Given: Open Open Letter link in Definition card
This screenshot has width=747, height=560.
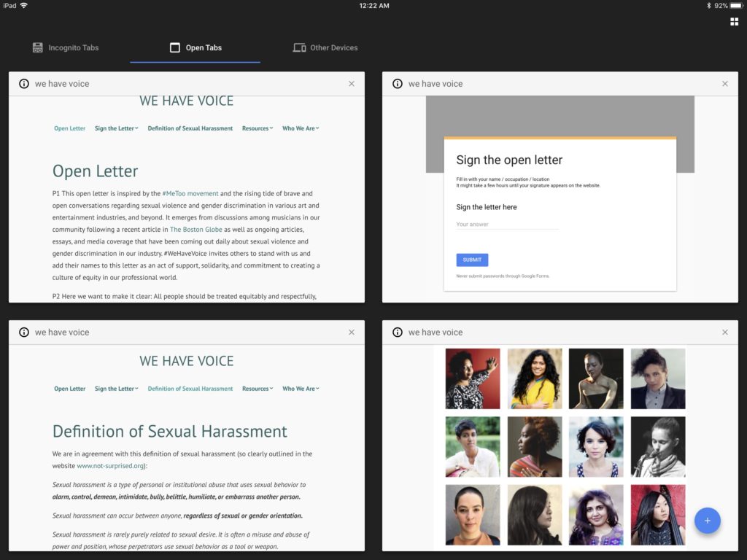Looking at the screenshot, I should [69, 389].
